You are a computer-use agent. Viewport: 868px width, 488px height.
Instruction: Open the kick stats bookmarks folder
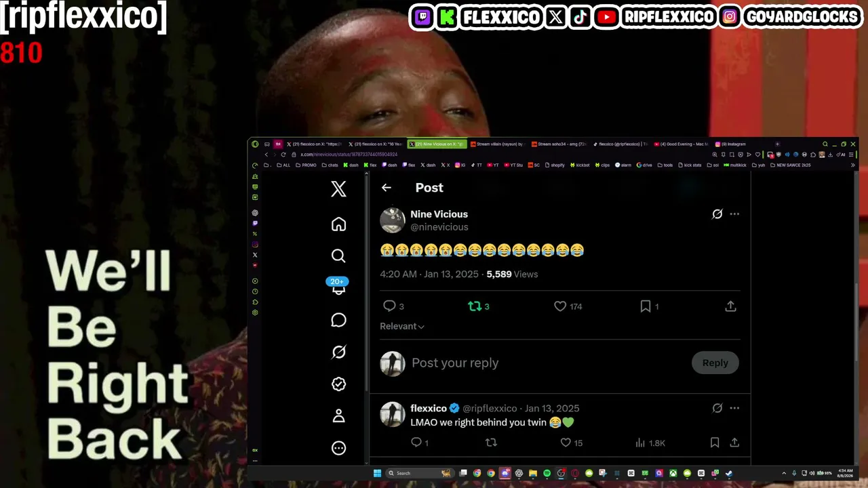coord(689,165)
